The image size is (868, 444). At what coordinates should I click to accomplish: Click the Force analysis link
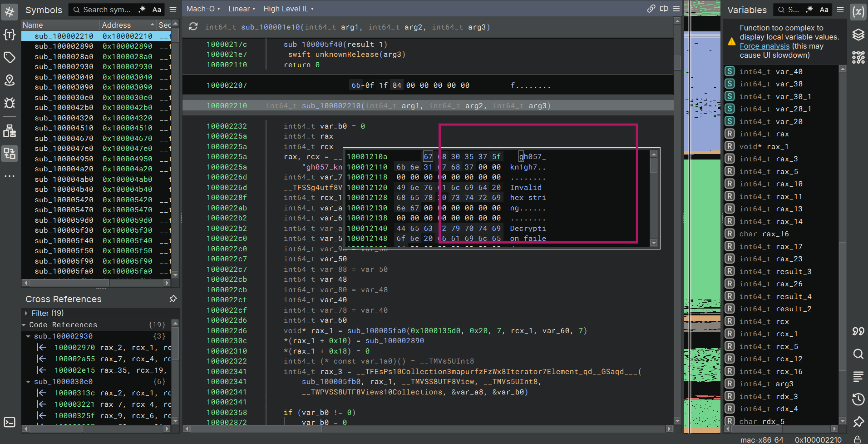[x=764, y=46]
